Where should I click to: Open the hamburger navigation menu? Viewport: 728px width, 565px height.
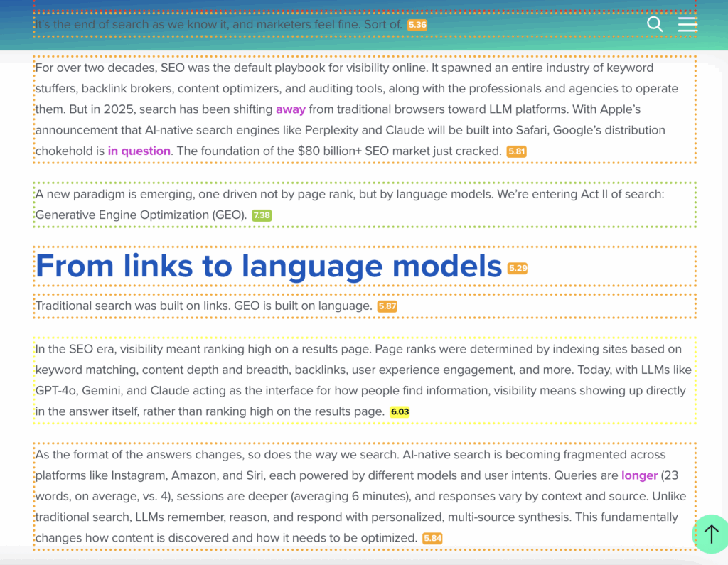687,25
